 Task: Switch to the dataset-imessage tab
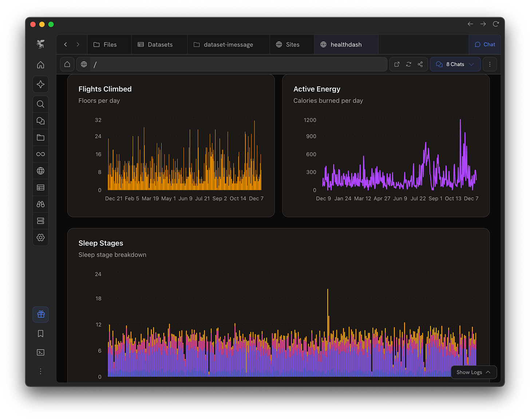point(224,45)
